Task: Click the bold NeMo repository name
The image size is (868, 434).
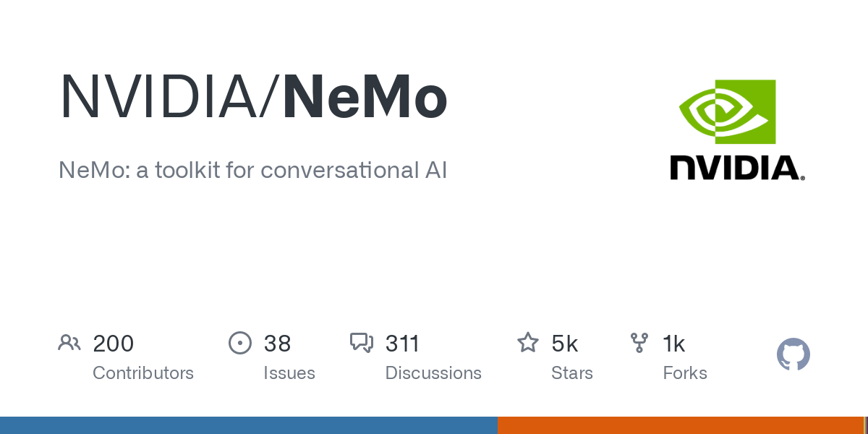Action: click(x=365, y=98)
